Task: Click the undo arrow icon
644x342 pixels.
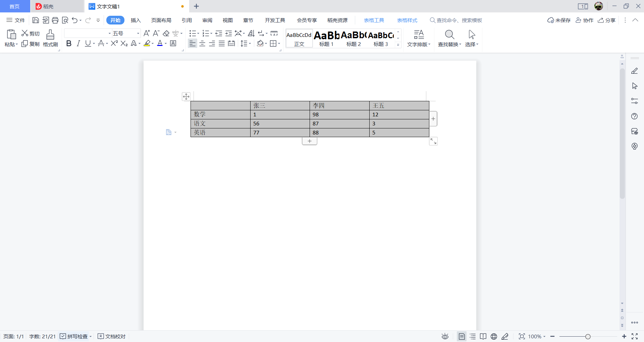Action: (74, 20)
